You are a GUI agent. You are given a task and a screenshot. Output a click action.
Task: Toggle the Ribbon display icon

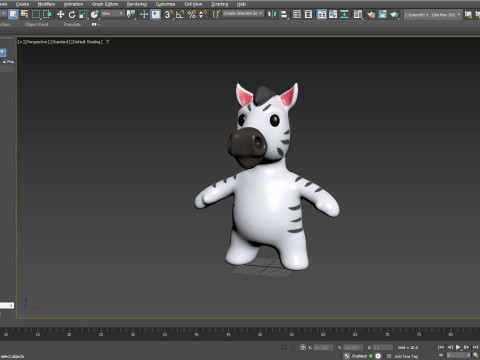point(322,14)
